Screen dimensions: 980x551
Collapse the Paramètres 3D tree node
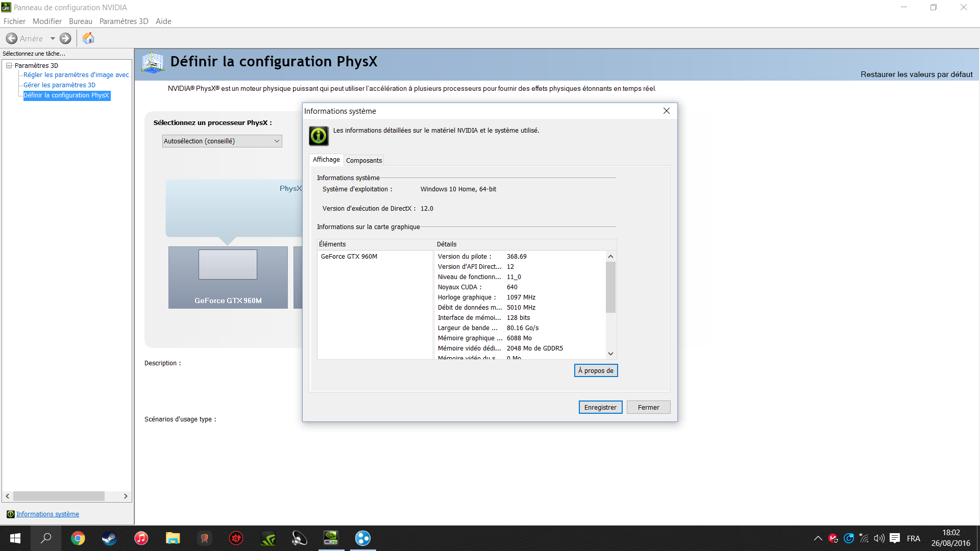[x=9, y=65]
